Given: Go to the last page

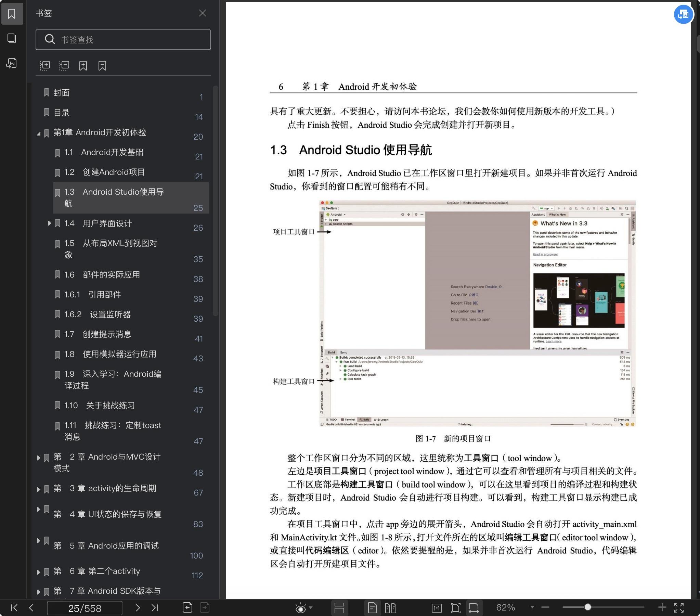Looking at the screenshot, I should [155, 608].
